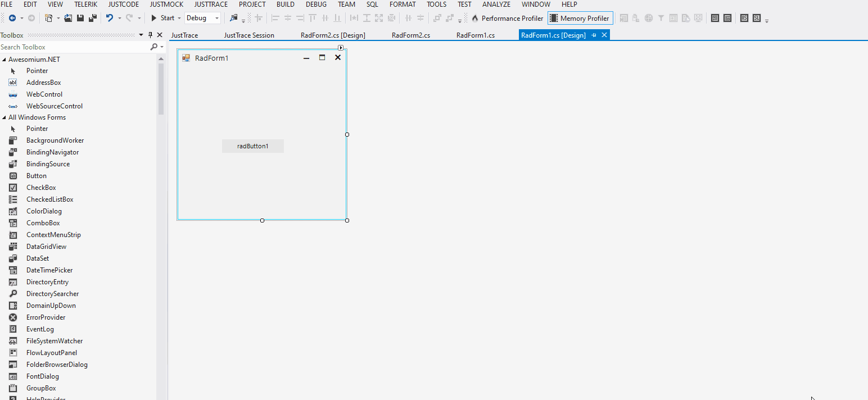Click the SL toolbar icon
This screenshot has width=868, height=400.
pyautogui.click(x=757, y=18)
